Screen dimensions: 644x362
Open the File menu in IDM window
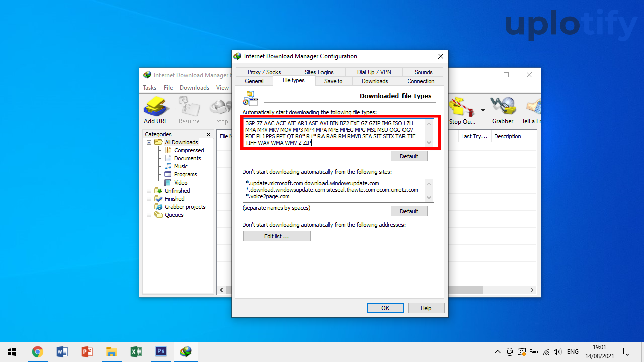[168, 88]
